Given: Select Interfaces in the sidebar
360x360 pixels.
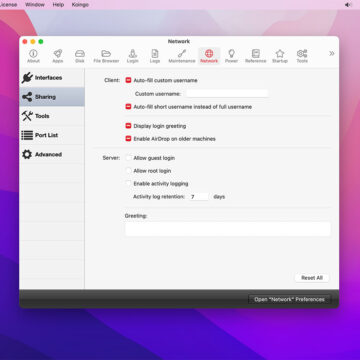Looking at the screenshot, I should [52, 78].
